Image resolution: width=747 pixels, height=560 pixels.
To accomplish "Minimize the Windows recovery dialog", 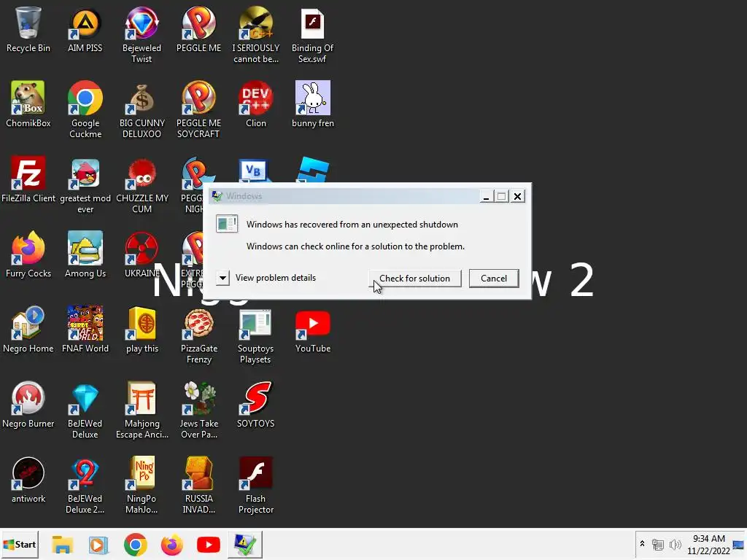I will point(486,196).
